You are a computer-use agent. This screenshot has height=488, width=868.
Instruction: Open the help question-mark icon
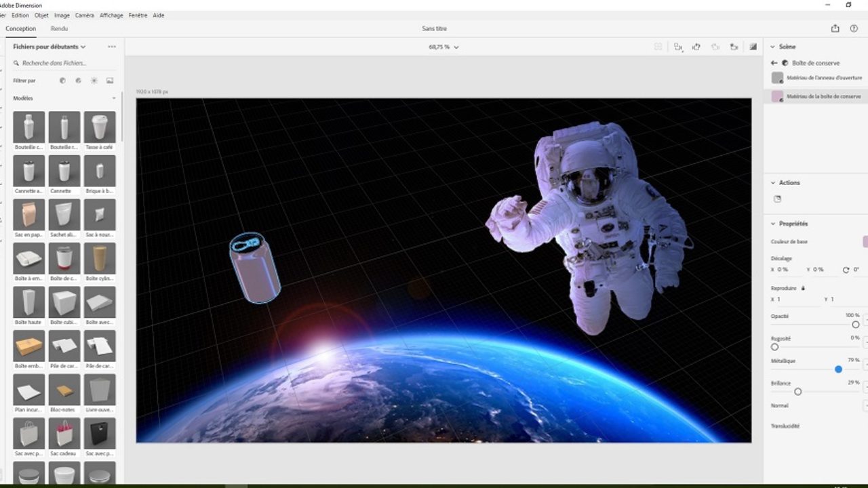(x=854, y=28)
